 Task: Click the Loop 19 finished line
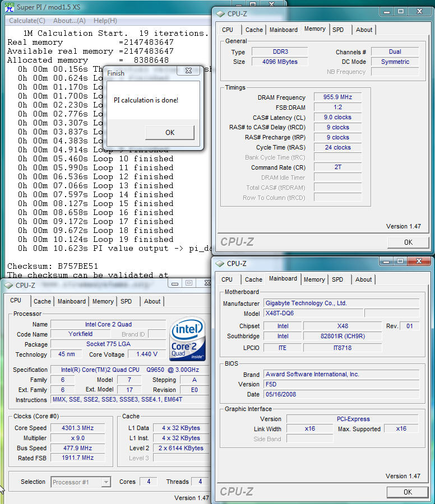96,239
